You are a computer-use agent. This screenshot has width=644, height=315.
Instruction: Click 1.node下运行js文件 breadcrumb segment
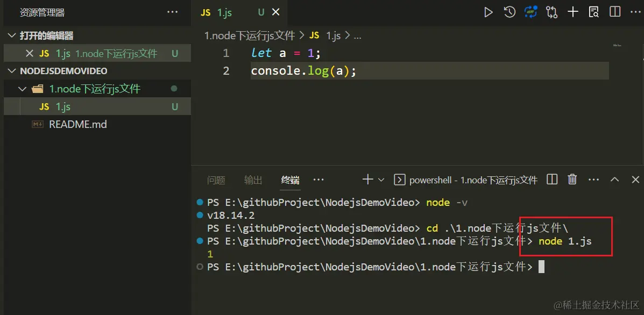pyautogui.click(x=250, y=35)
